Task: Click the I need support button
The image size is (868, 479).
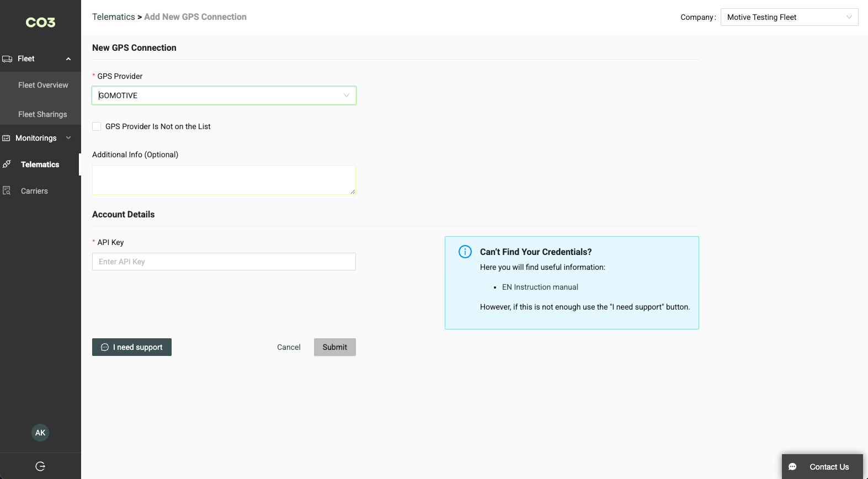Action: tap(132, 347)
